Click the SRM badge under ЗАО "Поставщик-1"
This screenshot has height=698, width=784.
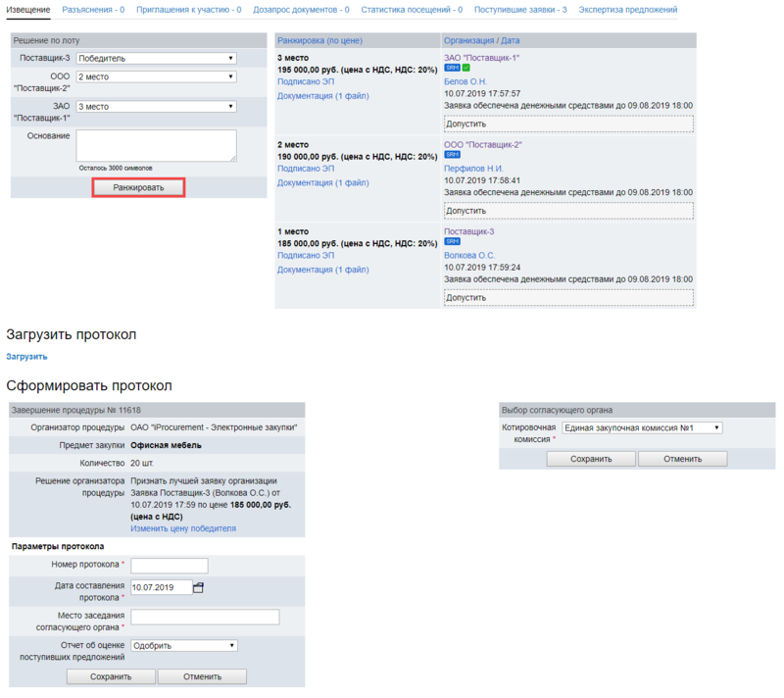pyautogui.click(x=451, y=69)
